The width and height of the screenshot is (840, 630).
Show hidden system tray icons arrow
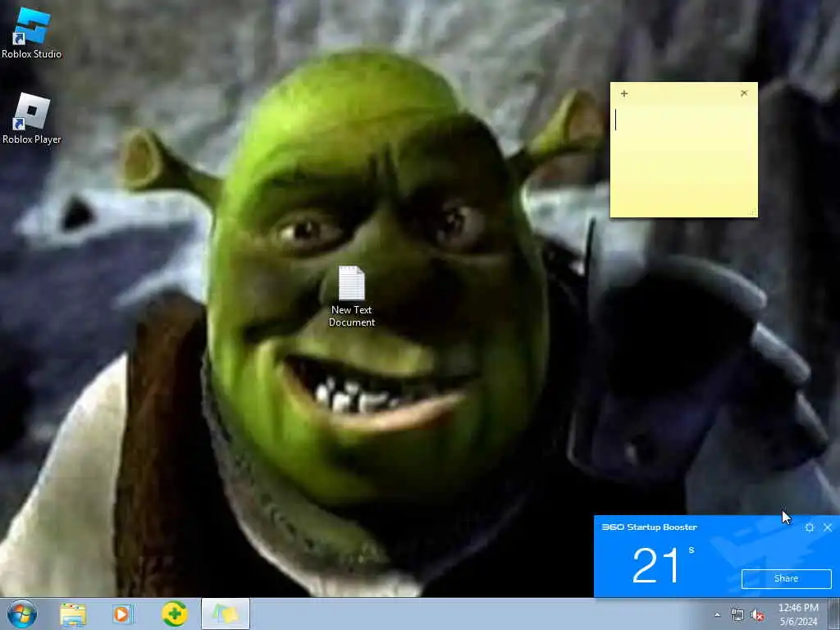tap(717, 615)
